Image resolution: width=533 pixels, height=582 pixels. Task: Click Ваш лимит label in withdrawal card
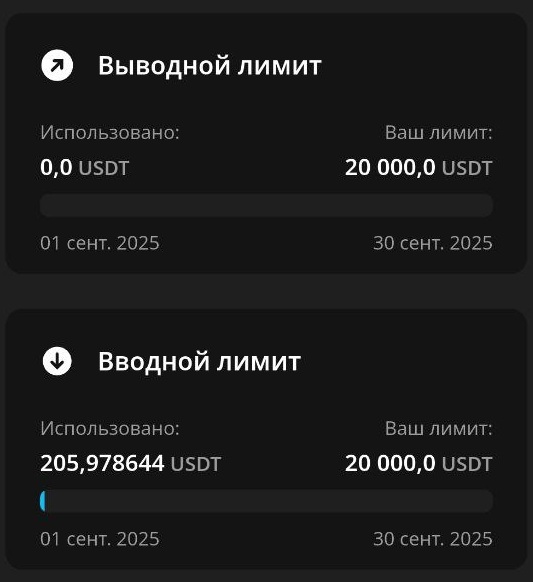click(439, 133)
